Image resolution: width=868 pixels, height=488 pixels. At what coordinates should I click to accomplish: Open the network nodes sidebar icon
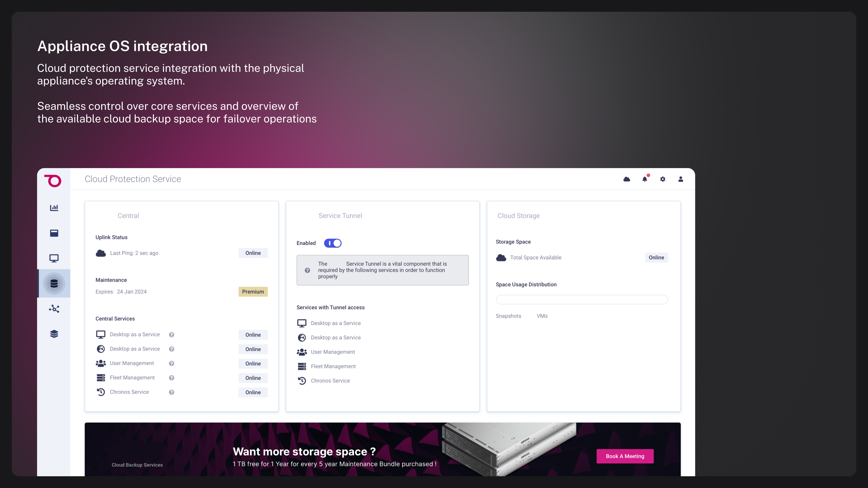(54, 309)
